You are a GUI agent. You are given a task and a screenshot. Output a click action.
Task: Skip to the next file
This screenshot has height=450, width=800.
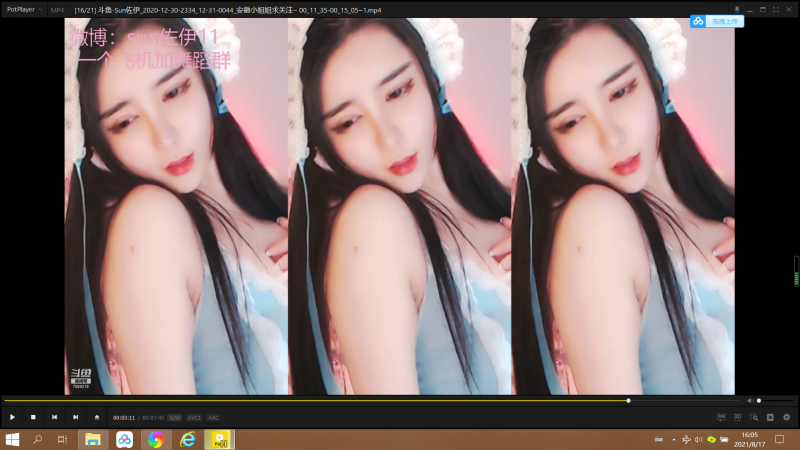tap(75, 417)
